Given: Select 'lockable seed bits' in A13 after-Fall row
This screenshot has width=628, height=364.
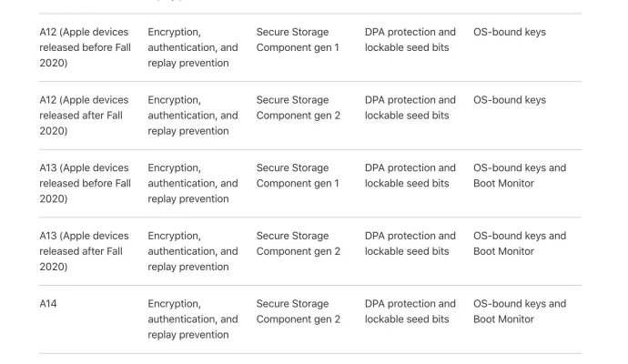Looking at the screenshot, I should pos(407,251).
